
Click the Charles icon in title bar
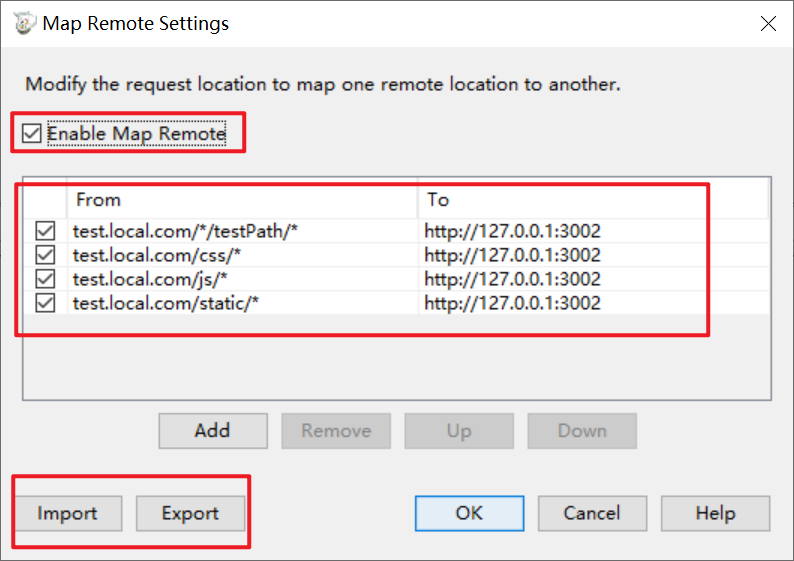click(x=24, y=23)
